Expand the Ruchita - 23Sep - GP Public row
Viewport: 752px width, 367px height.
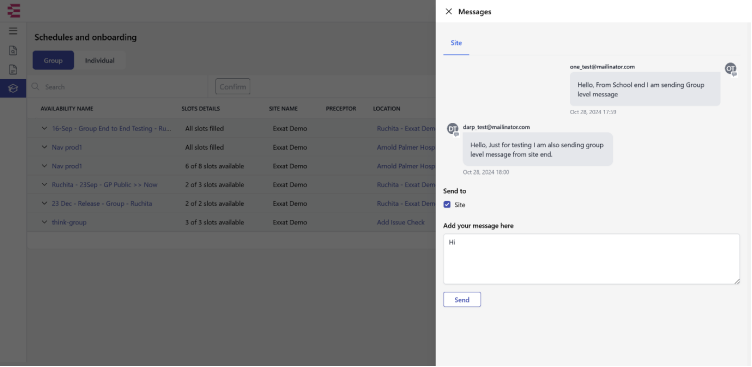click(45, 185)
